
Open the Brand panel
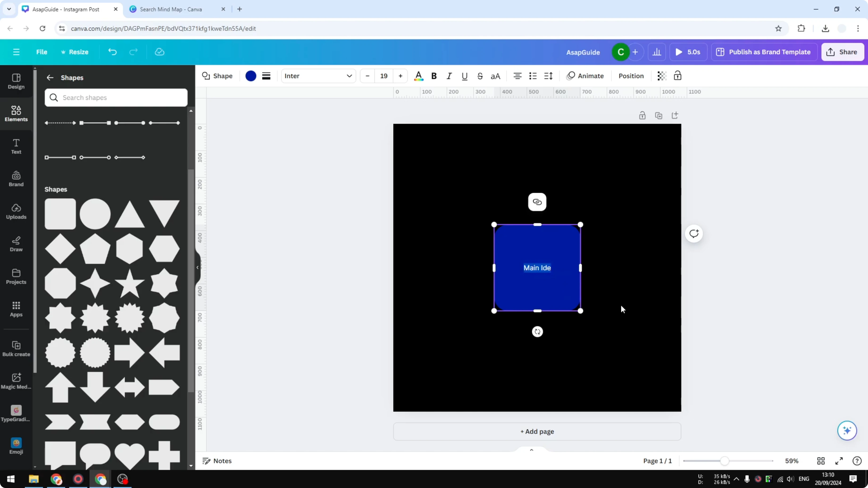pos(16,179)
